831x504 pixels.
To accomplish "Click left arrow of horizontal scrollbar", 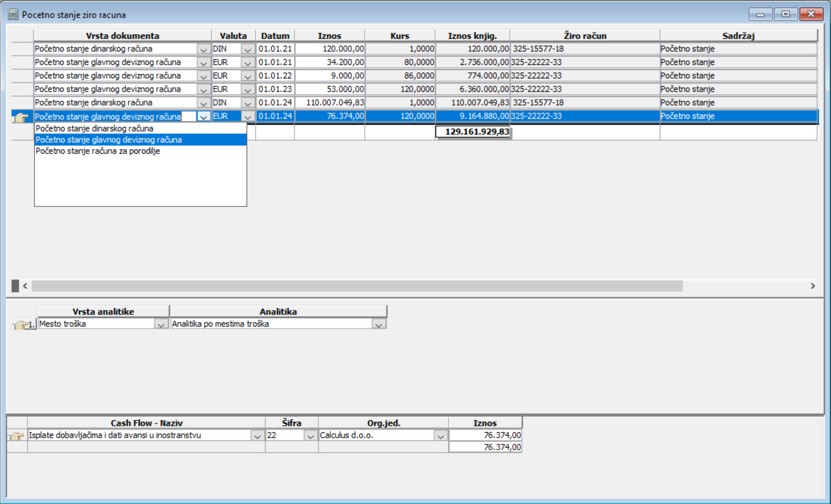I will [25, 286].
